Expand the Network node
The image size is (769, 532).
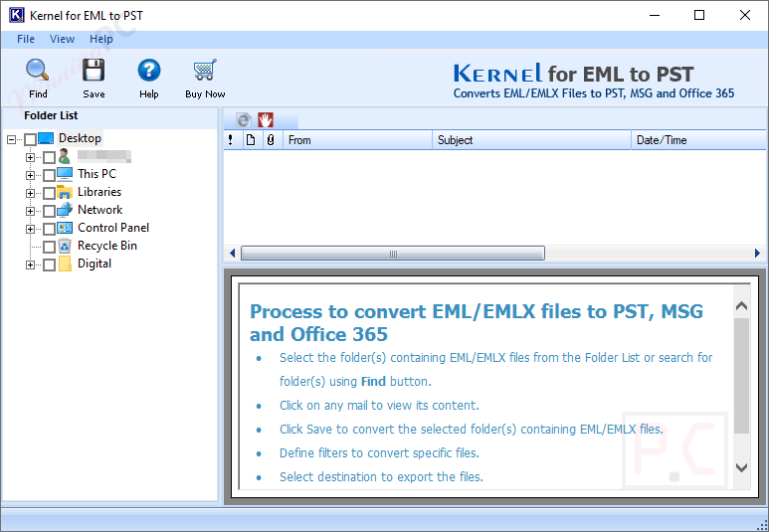point(31,211)
